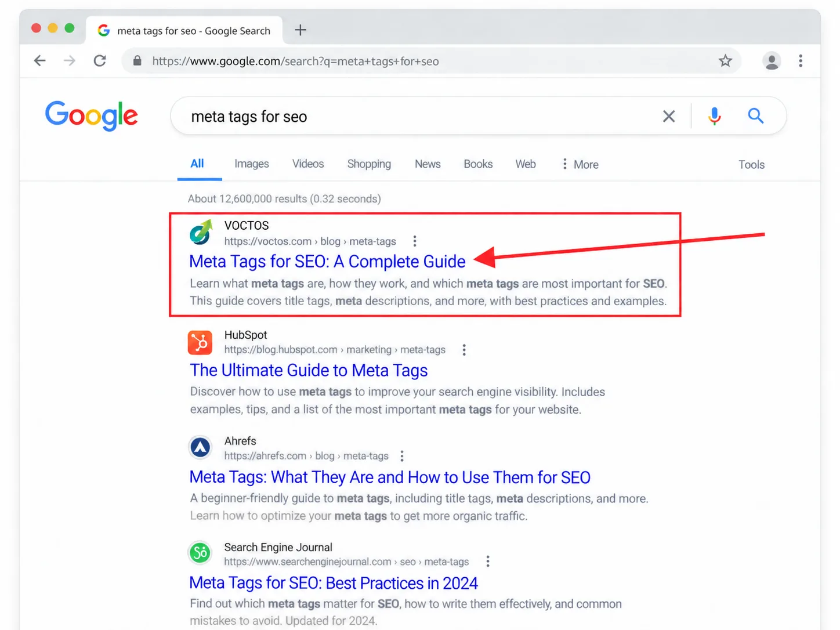Switch to the Videos tab
Viewport: 840px width, 630px height.
tap(308, 164)
